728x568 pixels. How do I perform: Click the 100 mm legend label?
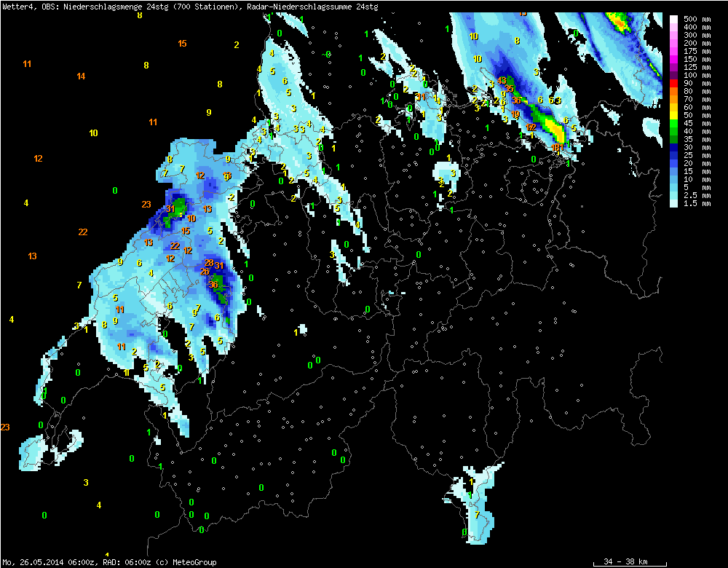[x=697, y=75]
